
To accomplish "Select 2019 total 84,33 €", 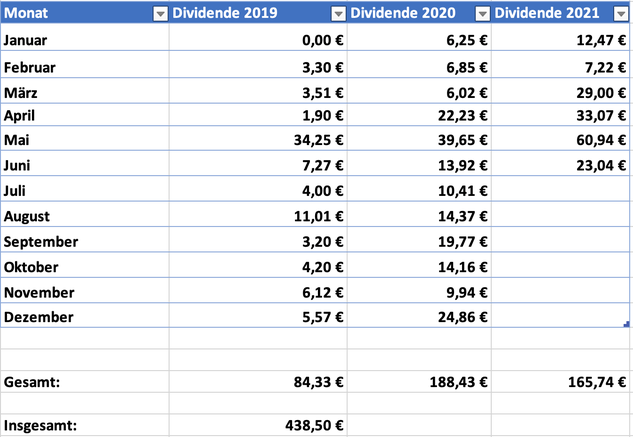I will 258,381.
